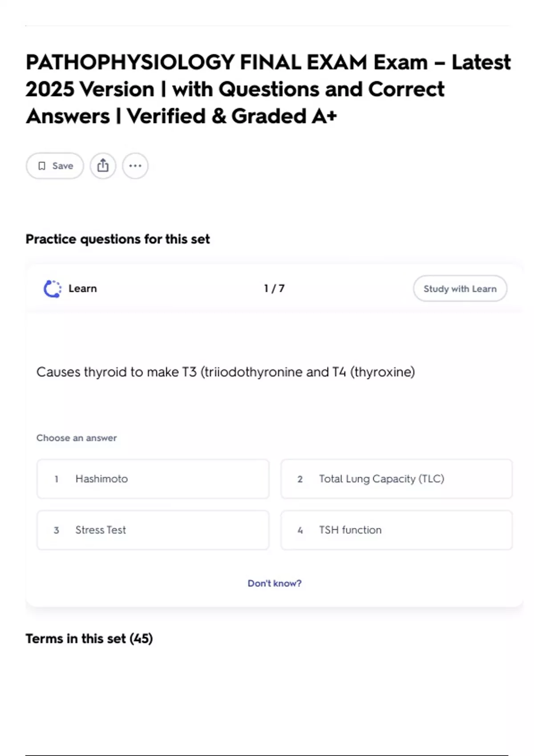The image size is (534, 756).
Task: Click the Learn label beside the icon
Action: [83, 289]
